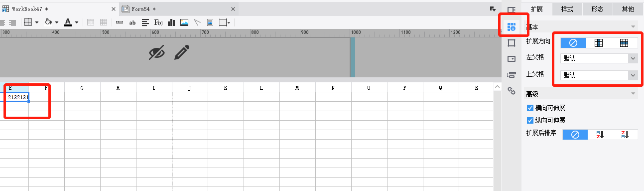Screen dimensions: 644x191
Task: Click the tab list arrow icon
Action: (x=493, y=8)
